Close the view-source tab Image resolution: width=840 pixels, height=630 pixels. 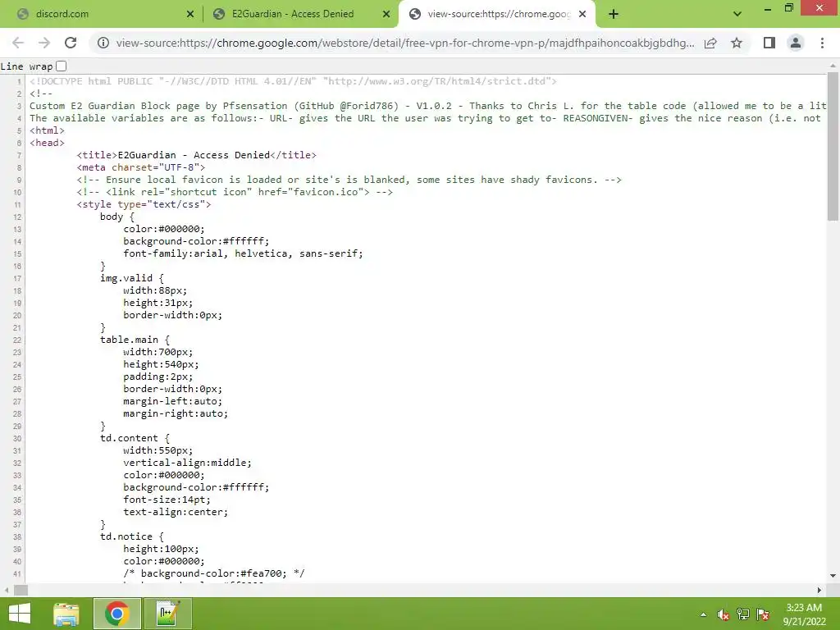[582, 15]
